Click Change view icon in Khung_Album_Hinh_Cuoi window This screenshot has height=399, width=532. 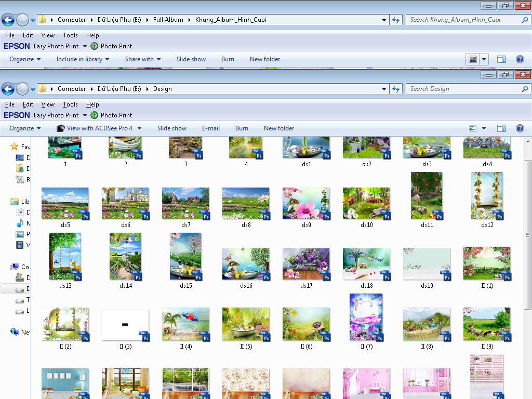[x=473, y=59]
